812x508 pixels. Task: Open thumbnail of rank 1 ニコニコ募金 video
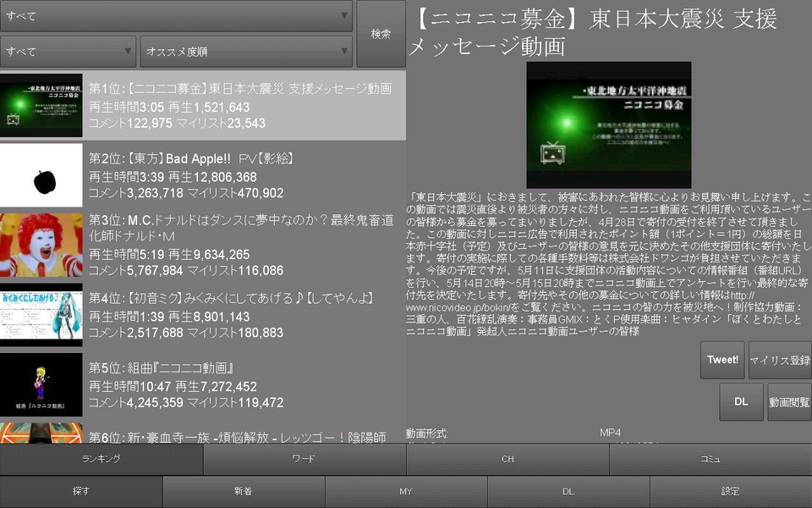(41, 105)
